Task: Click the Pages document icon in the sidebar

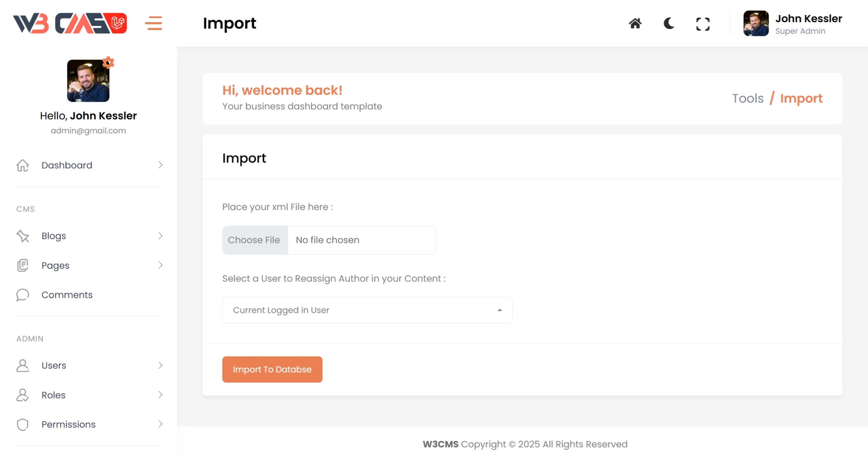Action: click(x=23, y=266)
